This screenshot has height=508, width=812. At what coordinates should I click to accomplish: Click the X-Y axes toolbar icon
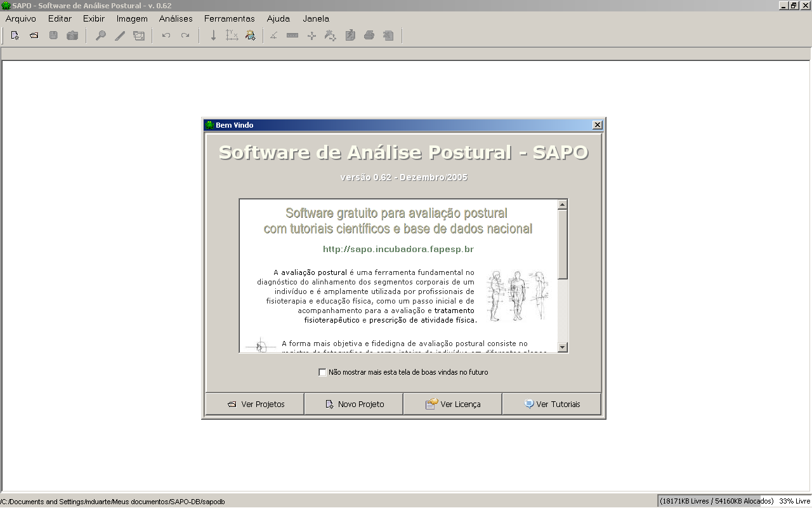[x=232, y=36]
